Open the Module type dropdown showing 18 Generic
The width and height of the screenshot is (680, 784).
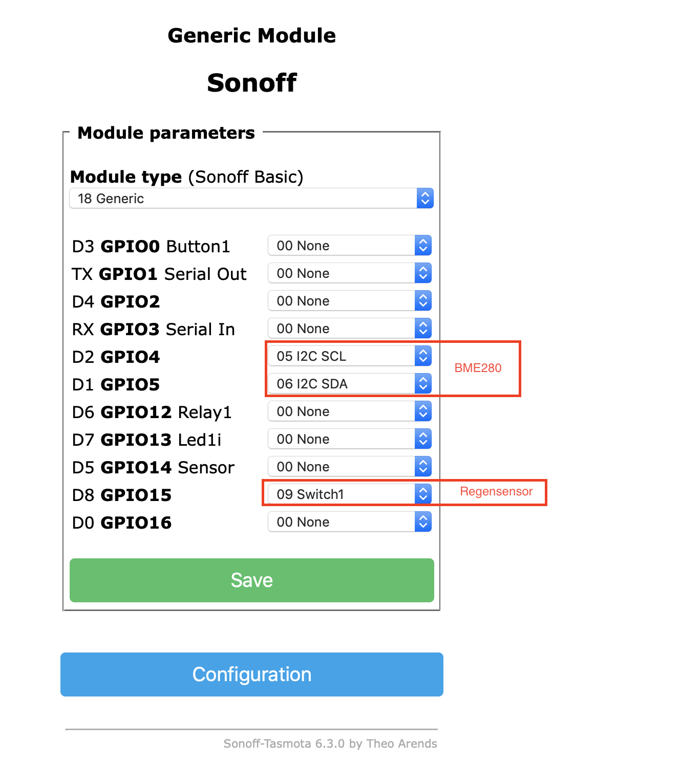[251, 198]
